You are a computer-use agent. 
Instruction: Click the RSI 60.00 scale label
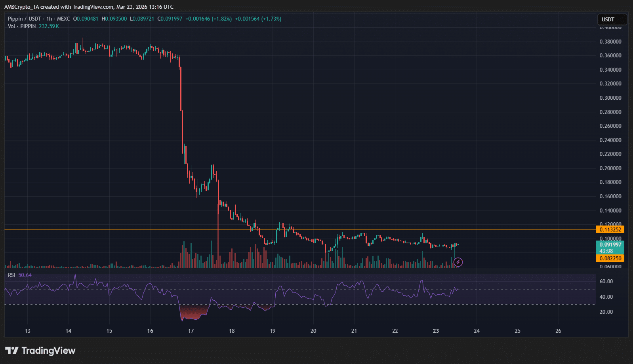[606, 282]
